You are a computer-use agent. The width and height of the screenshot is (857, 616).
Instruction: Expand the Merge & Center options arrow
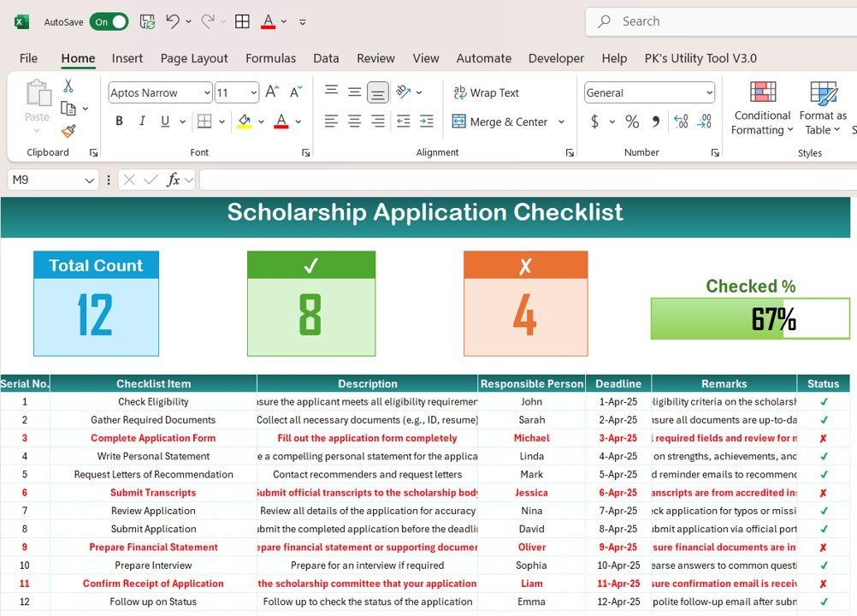561,121
